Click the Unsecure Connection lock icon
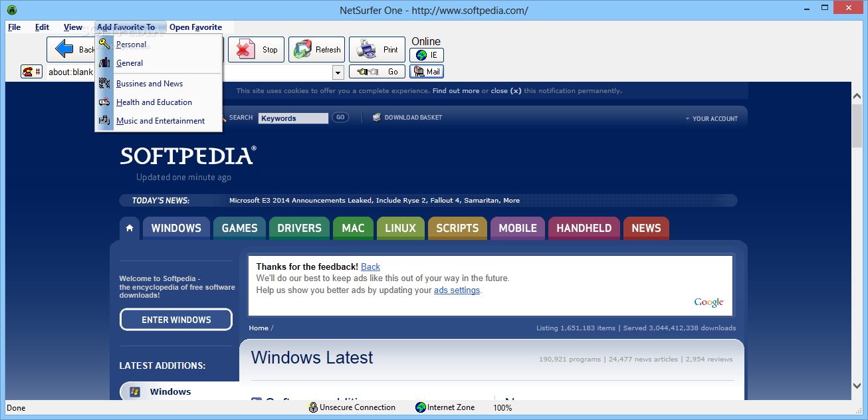868x420 pixels. coord(313,407)
